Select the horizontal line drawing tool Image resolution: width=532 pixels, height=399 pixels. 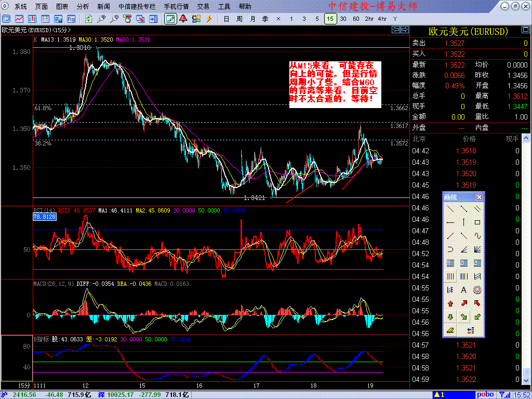tap(450, 222)
